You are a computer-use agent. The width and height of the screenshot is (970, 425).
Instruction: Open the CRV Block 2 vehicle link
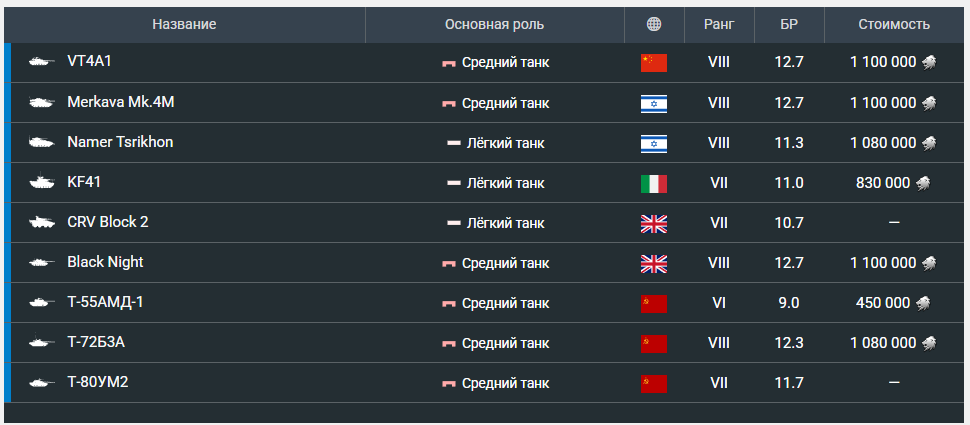(x=108, y=222)
